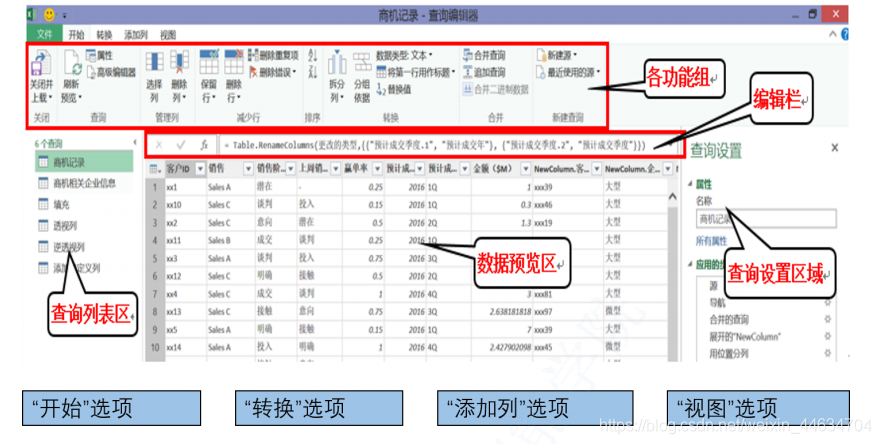This screenshot has width=881, height=444.
Task: Sort ascending using the A-Z icon
Action: pos(313,55)
